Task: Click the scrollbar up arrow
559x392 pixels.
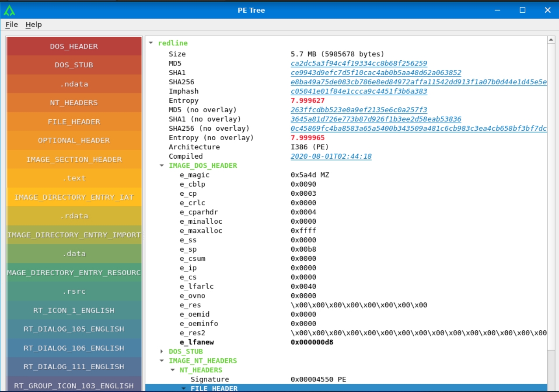Action: [x=551, y=40]
